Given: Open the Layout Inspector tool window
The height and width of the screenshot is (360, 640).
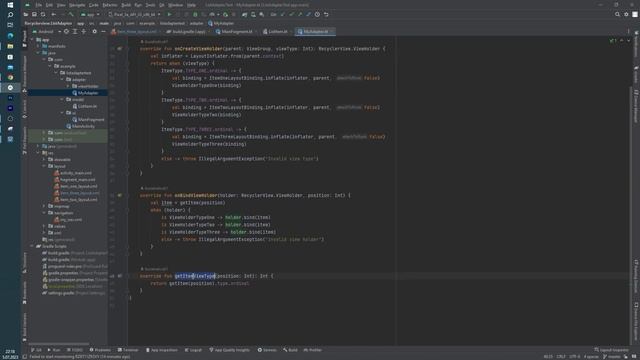Looking at the screenshot, I should (611, 350).
